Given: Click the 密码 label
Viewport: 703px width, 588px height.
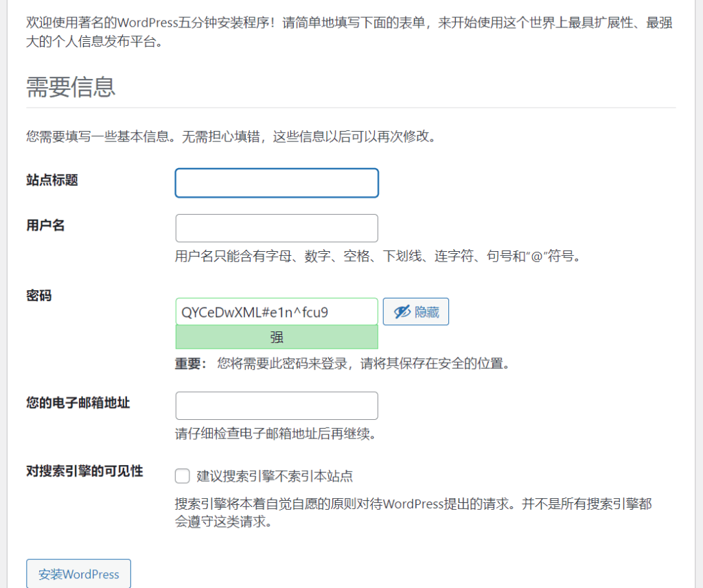Looking at the screenshot, I should [39, 296].
